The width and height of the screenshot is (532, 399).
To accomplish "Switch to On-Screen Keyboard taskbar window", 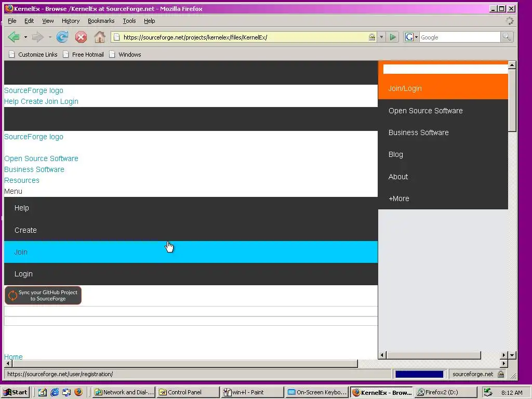I will (x=317, y=392).
